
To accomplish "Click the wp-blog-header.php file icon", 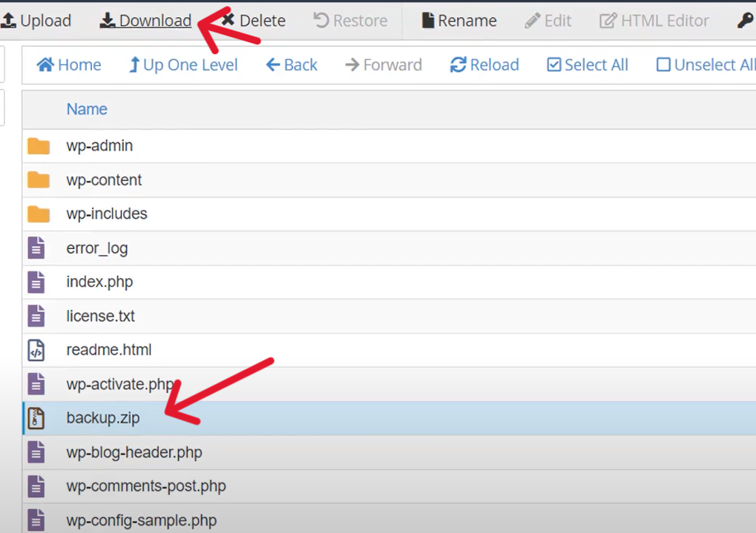I will coord(36,452).
